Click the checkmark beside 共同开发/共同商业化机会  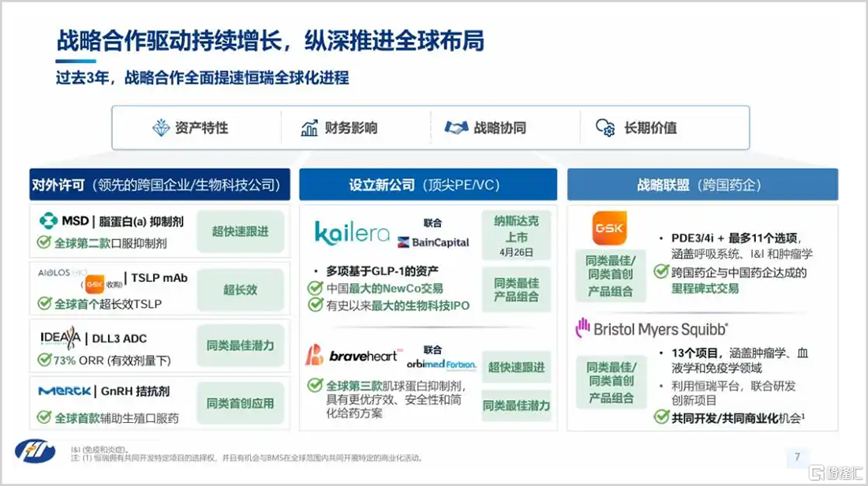[661, 417]
